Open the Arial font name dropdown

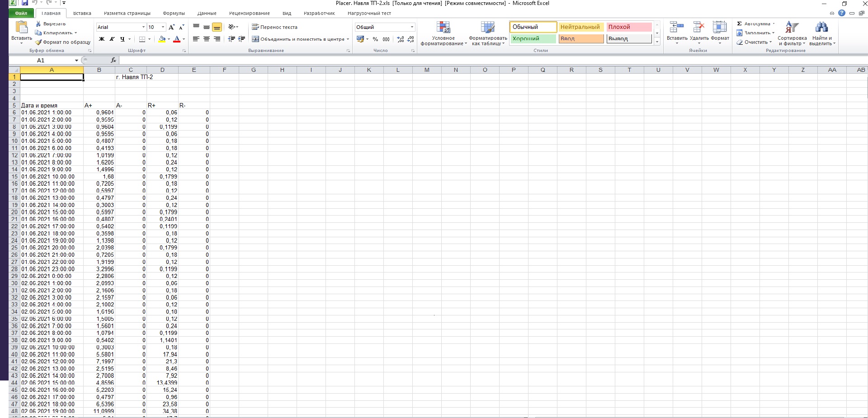[143, 27]
